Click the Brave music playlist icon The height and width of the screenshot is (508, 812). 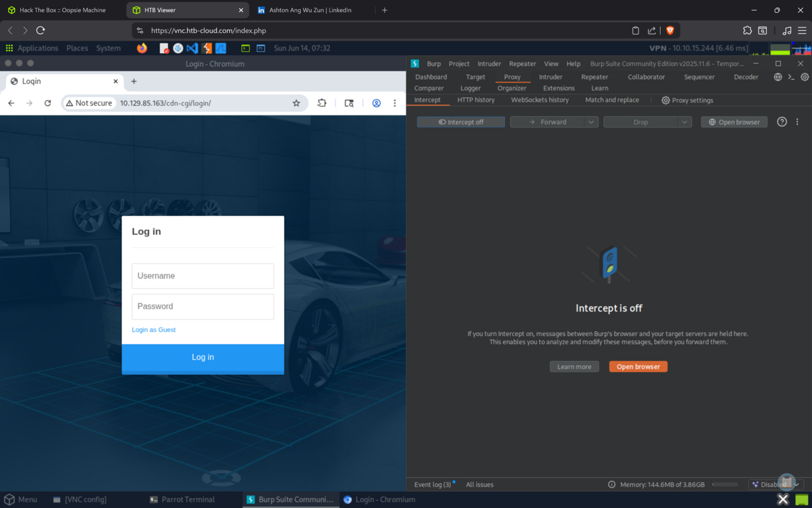click(x=786, y=30)
